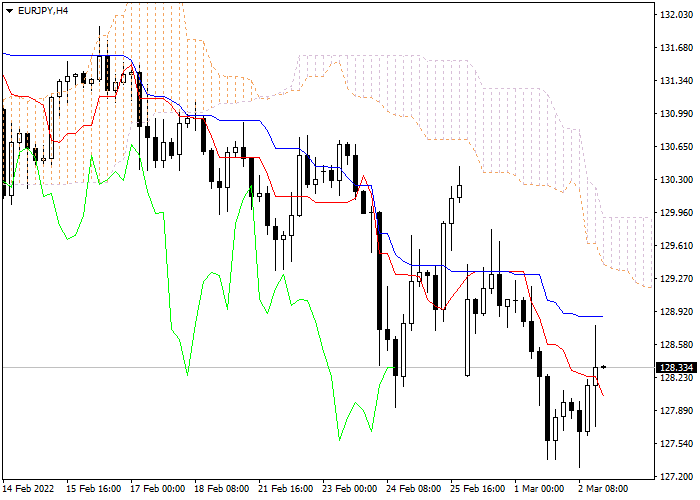This screenshot has width=700, height=500.
Task: Click the 129.270 price scale label
Action: point(676,279)
